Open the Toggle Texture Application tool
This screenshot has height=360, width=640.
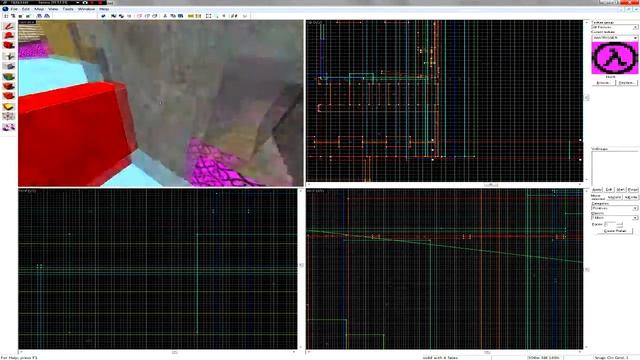coord(9,76)
